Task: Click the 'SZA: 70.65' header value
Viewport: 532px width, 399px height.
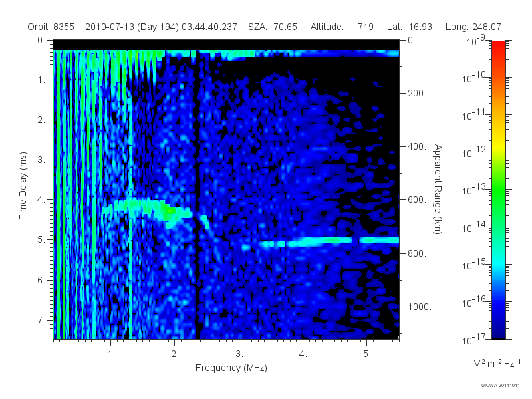Action: coord(273,27)
